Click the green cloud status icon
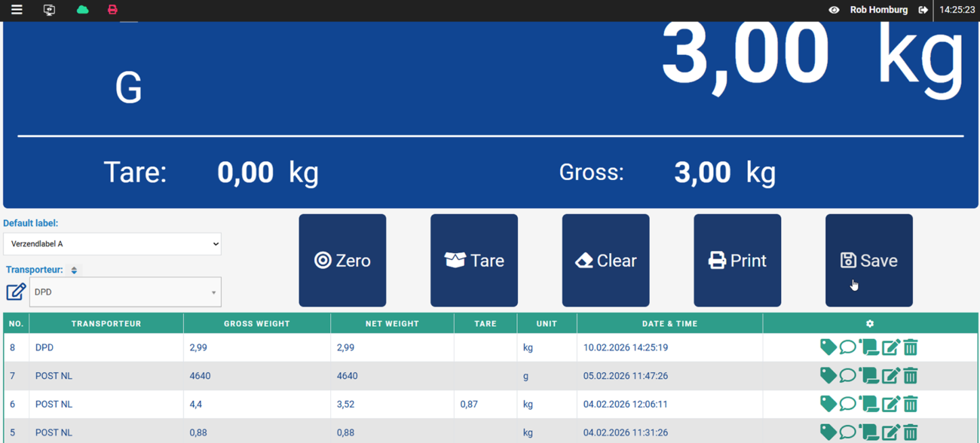 (82, 10)
